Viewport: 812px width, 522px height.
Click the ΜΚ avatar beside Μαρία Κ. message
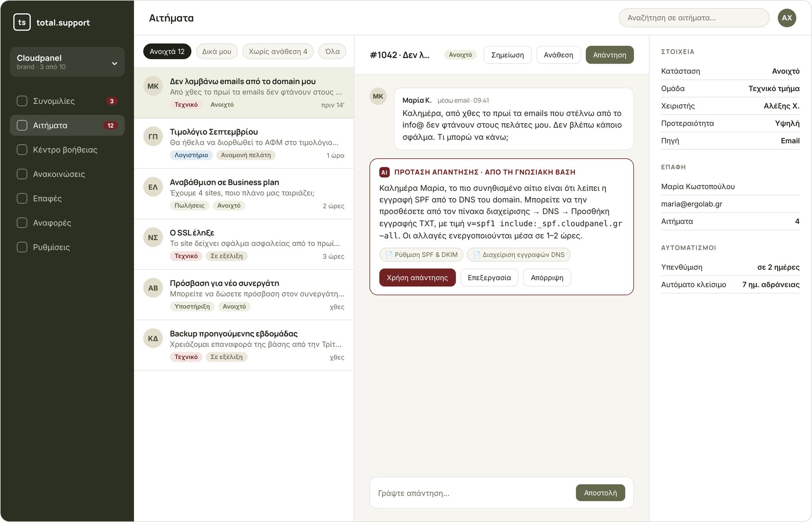(378, 97)
